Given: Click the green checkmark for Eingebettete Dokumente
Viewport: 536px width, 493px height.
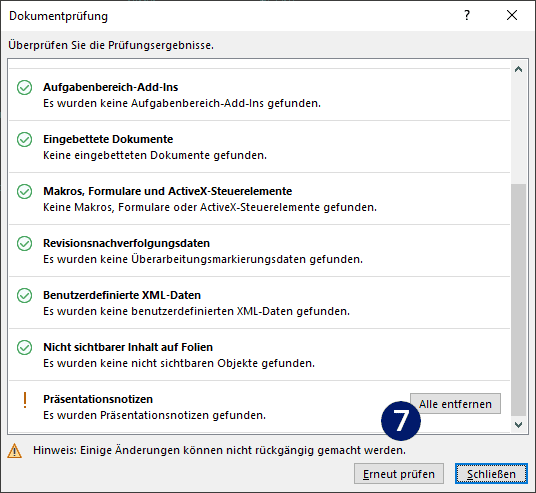Looking at the screenshot, I should point(25,139).
